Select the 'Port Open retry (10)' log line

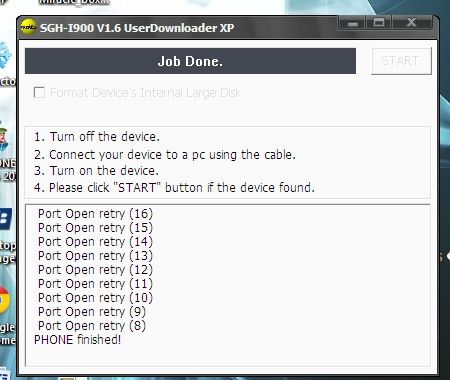[95, 298]
